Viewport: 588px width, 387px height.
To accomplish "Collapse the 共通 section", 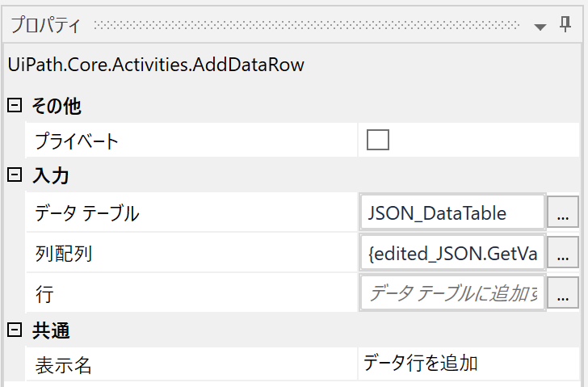I will (15, 330).
